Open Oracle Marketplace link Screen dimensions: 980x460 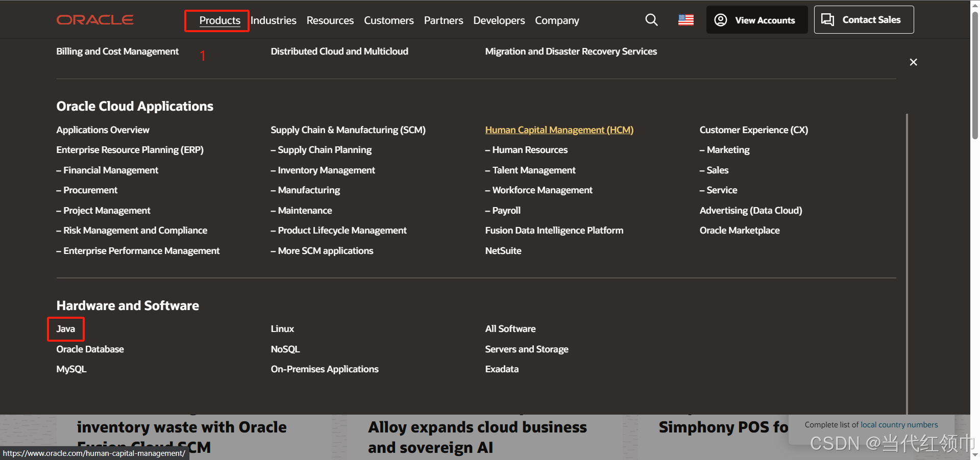pos(739,231)
